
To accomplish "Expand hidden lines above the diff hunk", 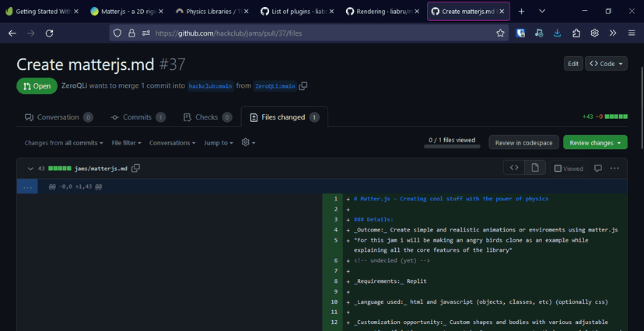I will click(x=28, y=186).
